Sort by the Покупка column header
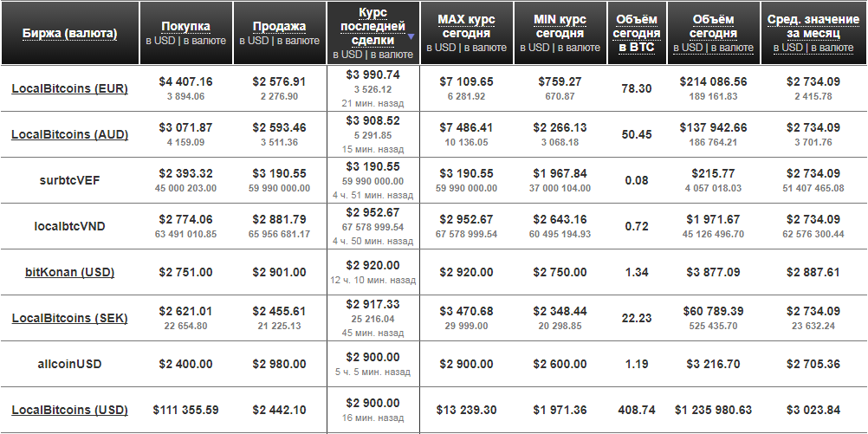868x434 pixels. tap(185, 27)
